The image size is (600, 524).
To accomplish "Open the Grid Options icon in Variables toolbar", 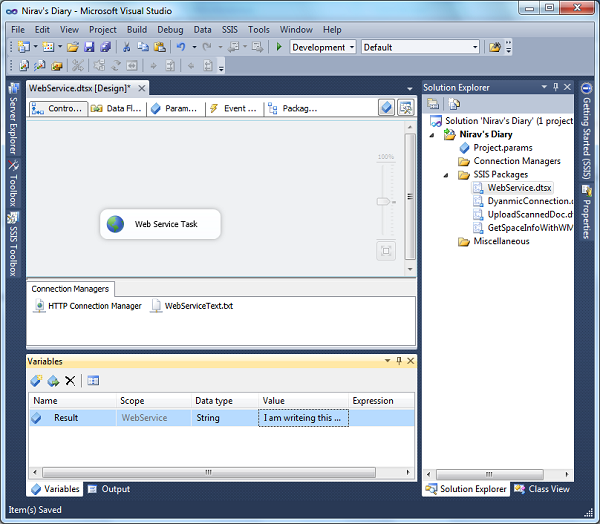I will coord(93,380).
